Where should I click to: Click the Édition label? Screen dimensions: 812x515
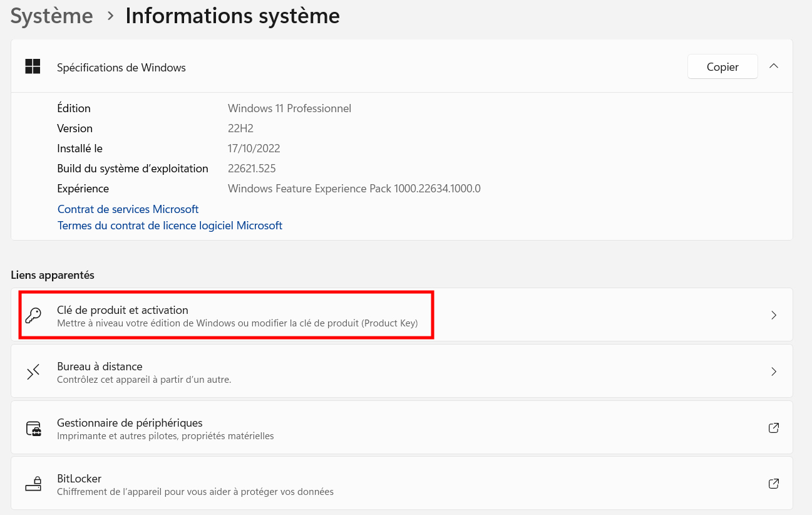click(74, 108)
